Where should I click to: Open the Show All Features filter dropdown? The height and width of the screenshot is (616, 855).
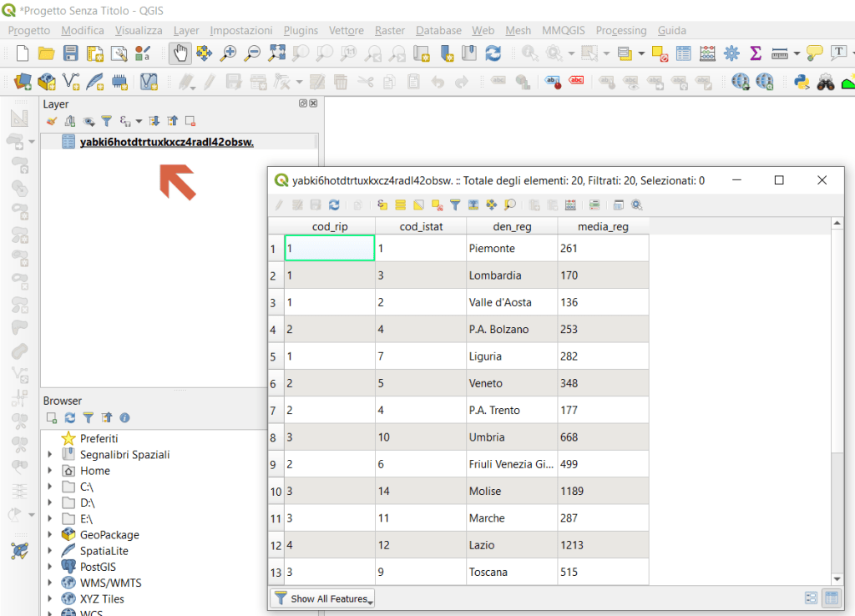click(x=323, y=598)
